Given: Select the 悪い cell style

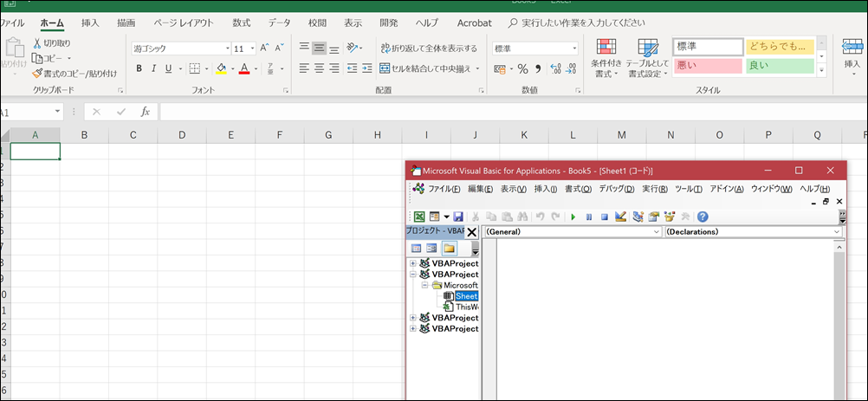Looking at the screenshot, I should pyautogui.click(x=708, y=66).
